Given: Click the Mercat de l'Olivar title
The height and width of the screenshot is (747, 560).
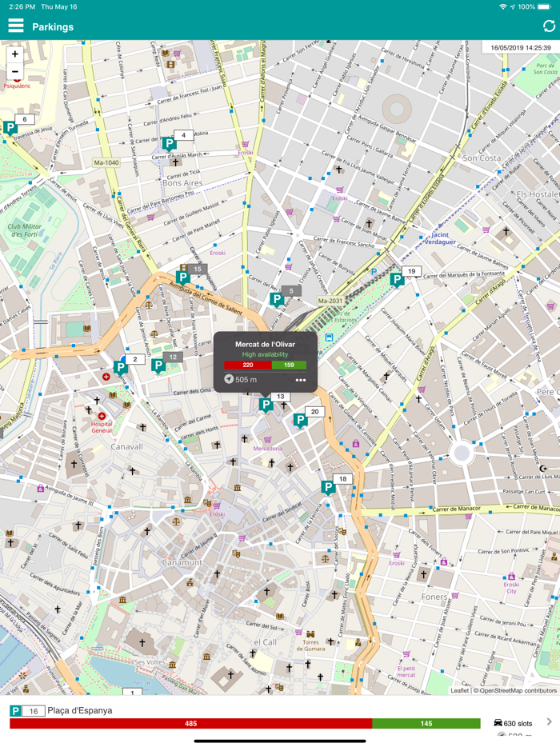Looking at the screenshot, I should (x=265, y=344).
